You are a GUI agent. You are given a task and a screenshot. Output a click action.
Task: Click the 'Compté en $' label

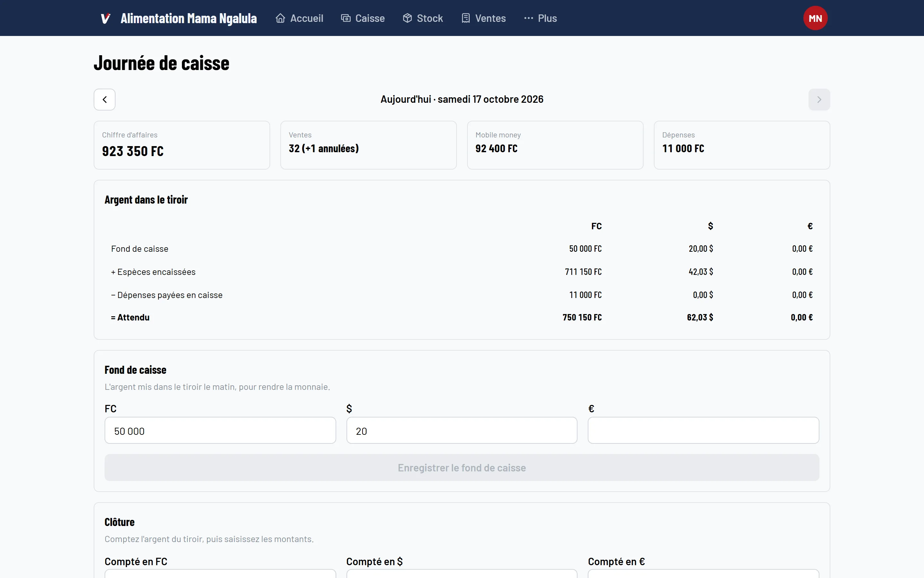[374, 562]
